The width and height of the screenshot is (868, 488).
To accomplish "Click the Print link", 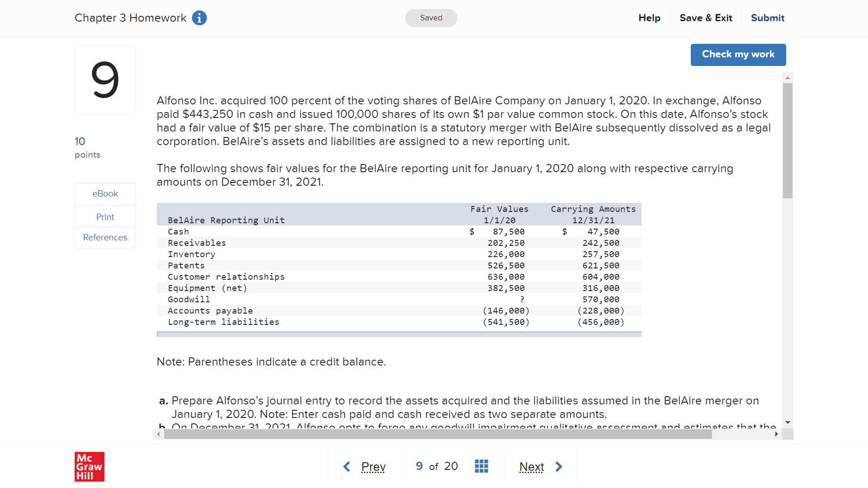I will click(x=105, y=217).
